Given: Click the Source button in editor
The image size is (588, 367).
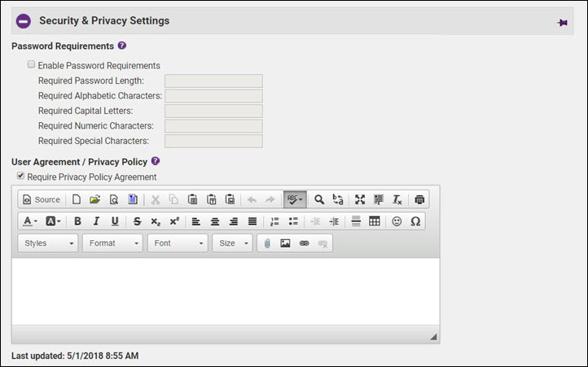Looking at the screenshot, I should coord(41,199).
